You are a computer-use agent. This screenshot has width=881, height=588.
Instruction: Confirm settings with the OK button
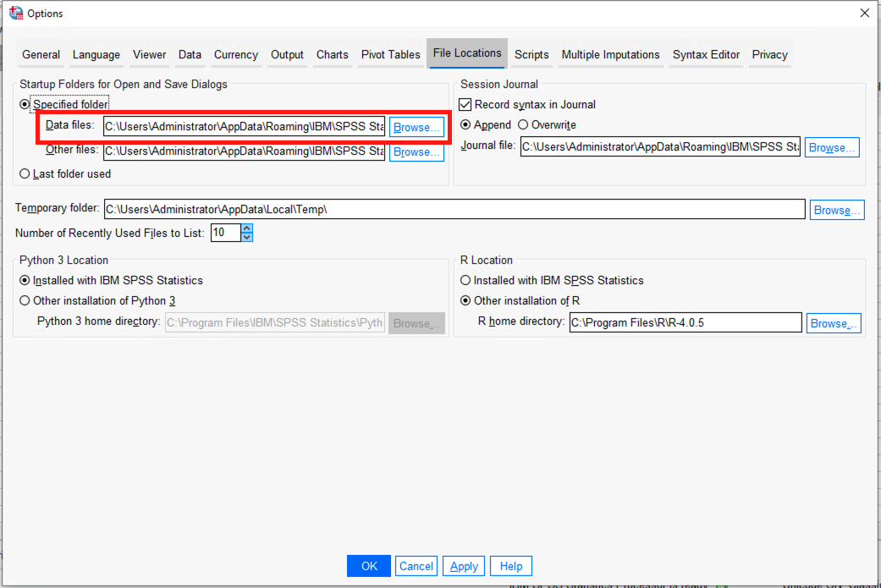[x=369, y=566]
